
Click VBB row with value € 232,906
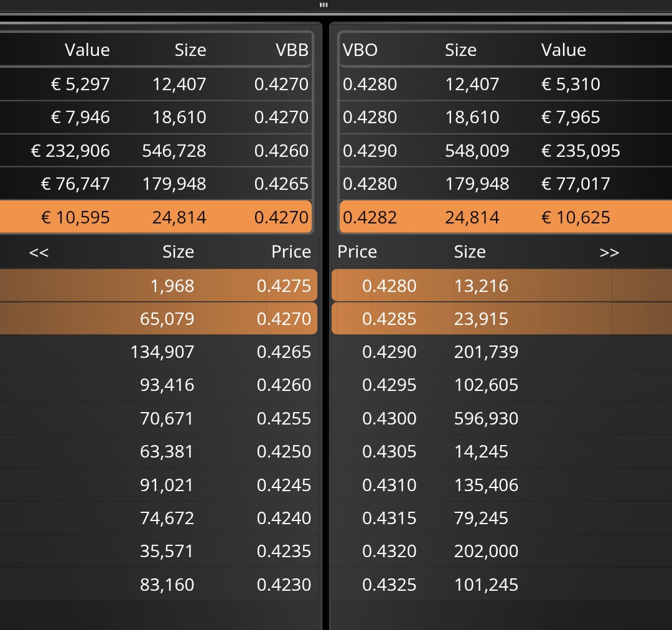pyautogui.click(x=156, y=151)
